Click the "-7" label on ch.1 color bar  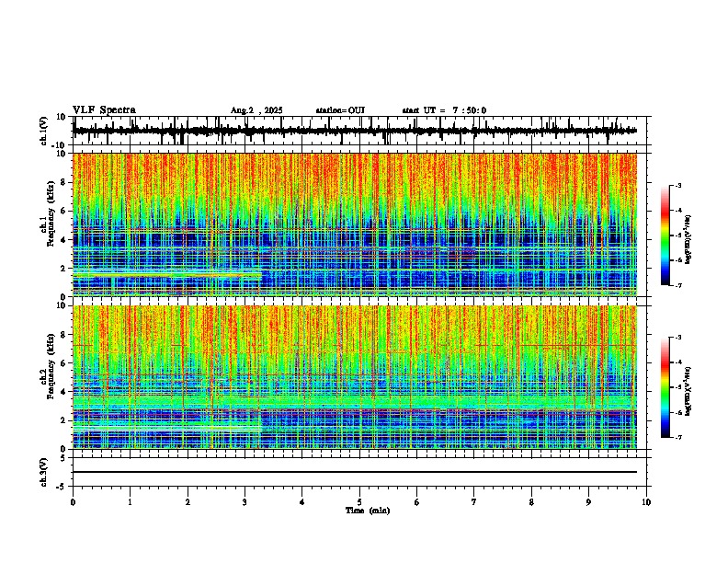coord(677,285)
